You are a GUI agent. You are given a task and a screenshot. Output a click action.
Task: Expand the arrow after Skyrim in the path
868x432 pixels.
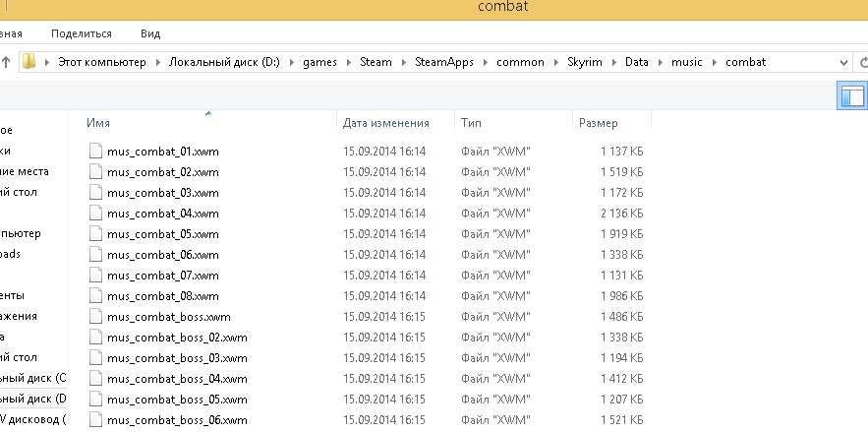(x=615, y=62)
